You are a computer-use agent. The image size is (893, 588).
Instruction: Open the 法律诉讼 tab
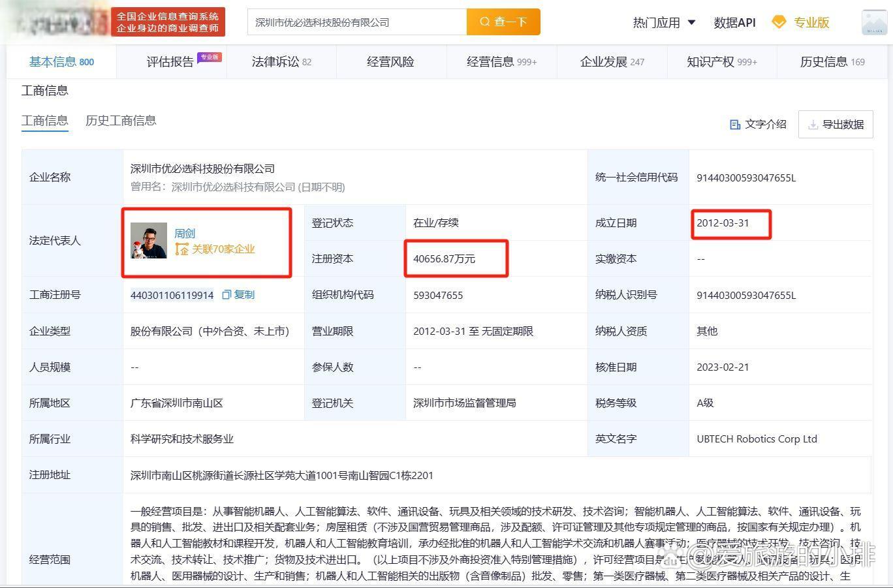[276, 61]
